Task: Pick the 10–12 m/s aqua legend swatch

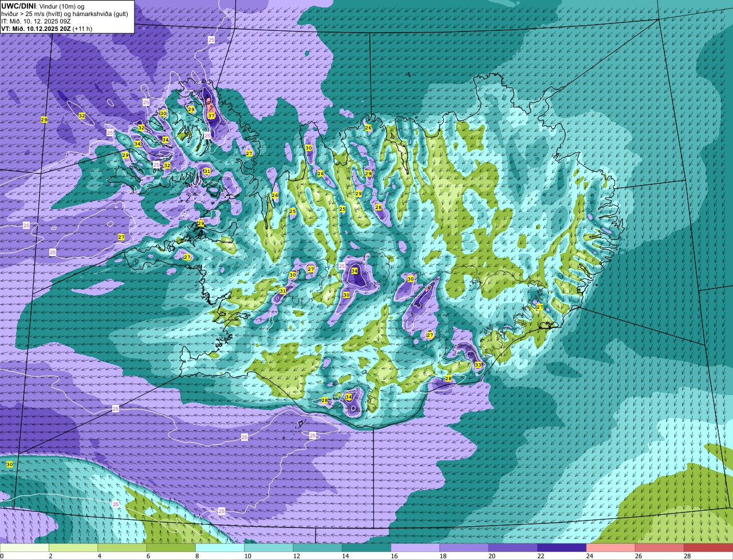Action: tap(269, 548)
